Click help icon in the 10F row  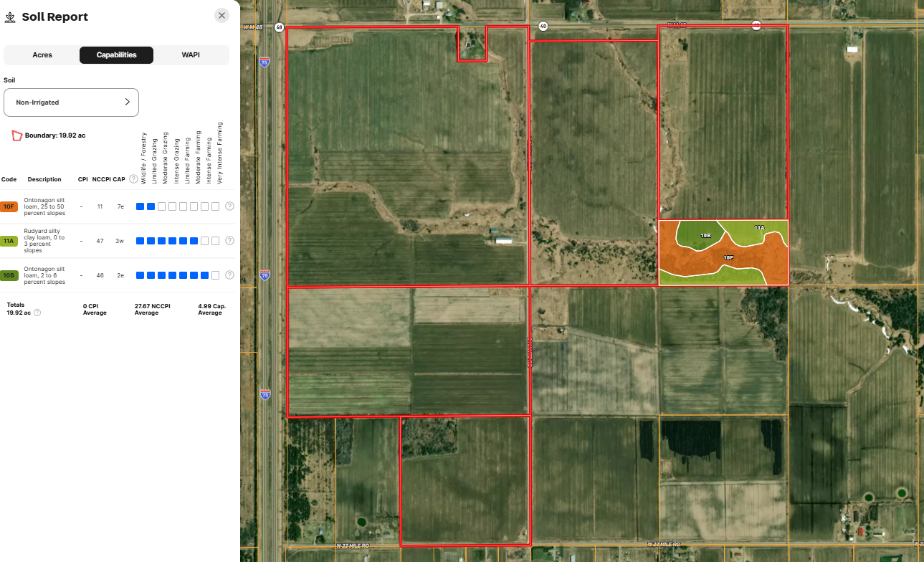(x=229, y=206)
